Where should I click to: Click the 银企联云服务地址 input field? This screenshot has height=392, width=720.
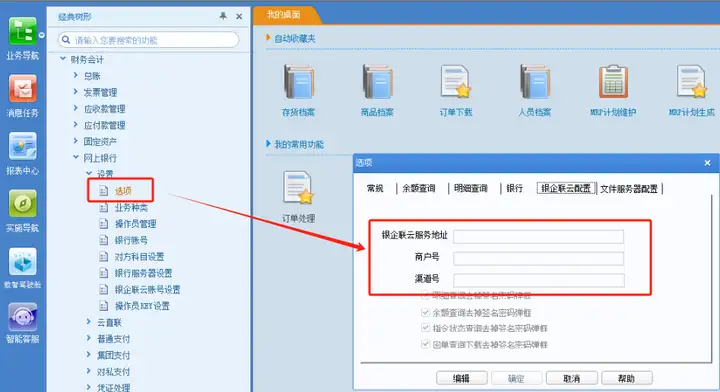click(x=538, y=237)
